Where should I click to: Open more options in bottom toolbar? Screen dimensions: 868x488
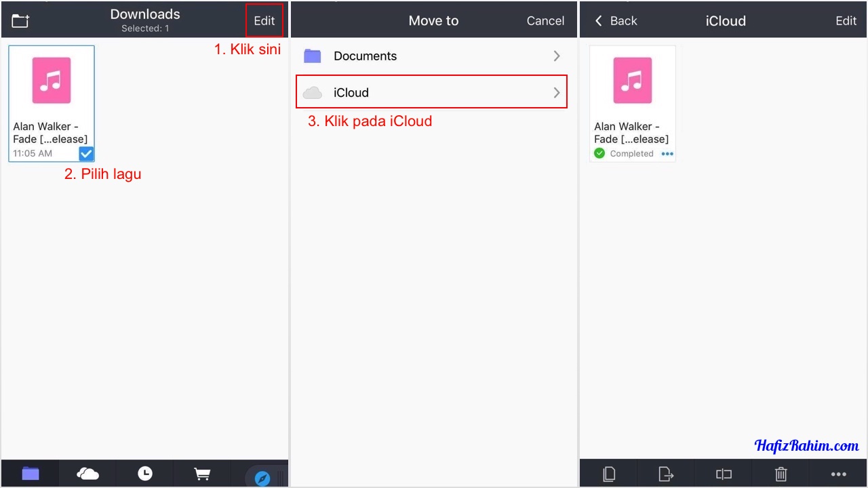(x=838, y=474)
